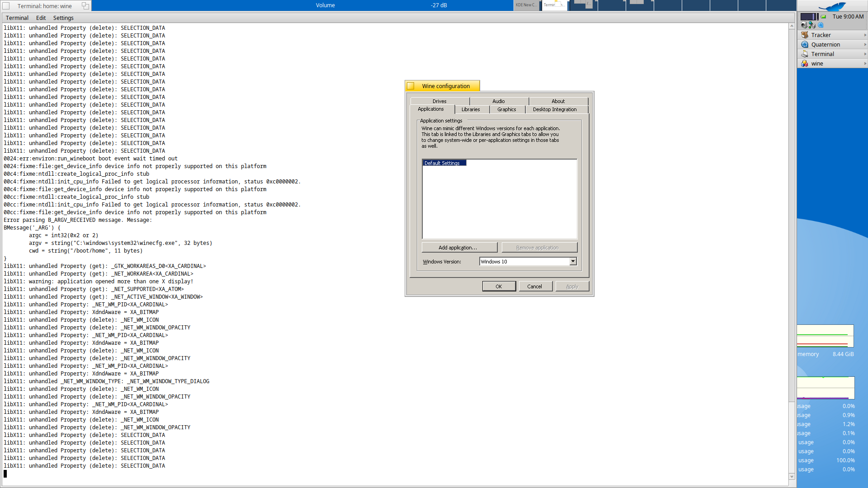
Task: Open the Edit menu
Action: tap(41, 18)
